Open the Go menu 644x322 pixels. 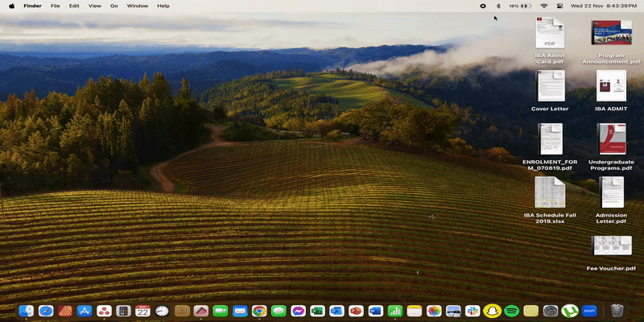coord(114,6)
